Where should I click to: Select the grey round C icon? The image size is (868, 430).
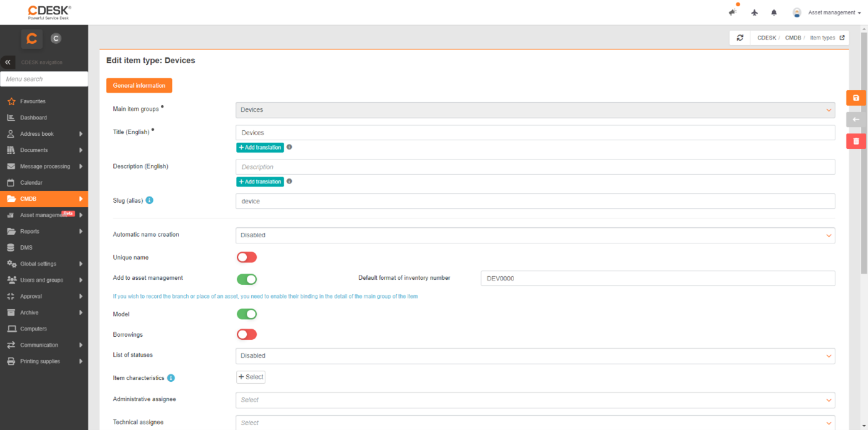click(56, 39)
